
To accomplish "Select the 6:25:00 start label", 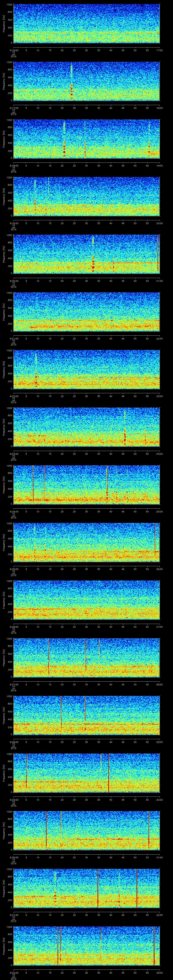I will click(14, 569).
